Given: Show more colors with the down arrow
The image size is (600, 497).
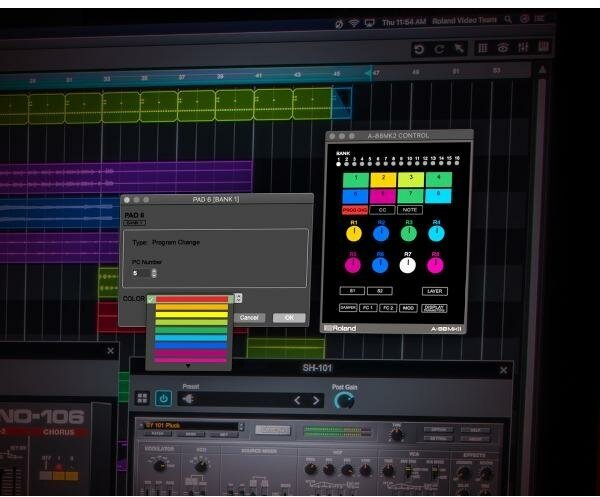Looking at the screenshot, I should point(188,366).
